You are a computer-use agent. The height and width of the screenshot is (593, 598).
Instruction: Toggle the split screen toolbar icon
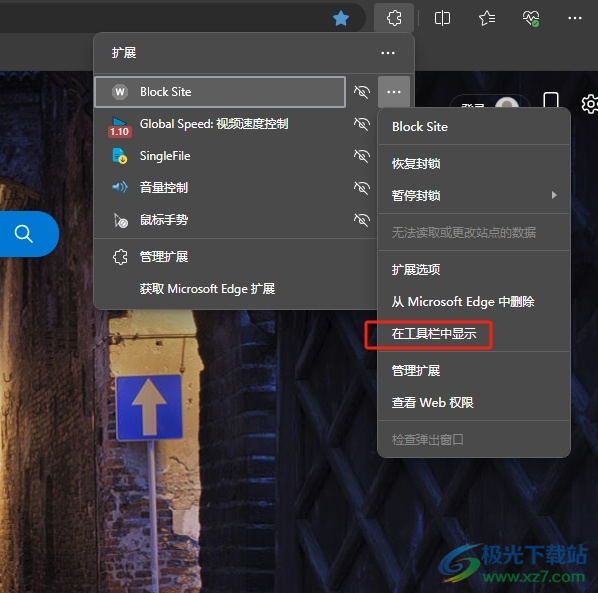pyautogui.click(x=442, y=18)
